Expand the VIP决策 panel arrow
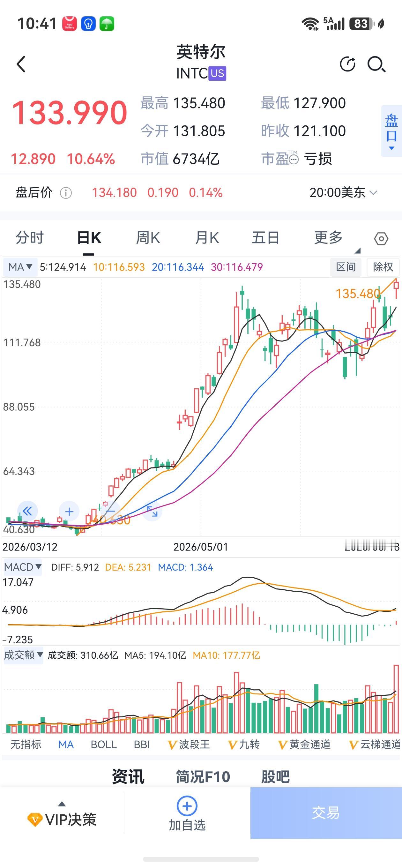 coord(62,804)
